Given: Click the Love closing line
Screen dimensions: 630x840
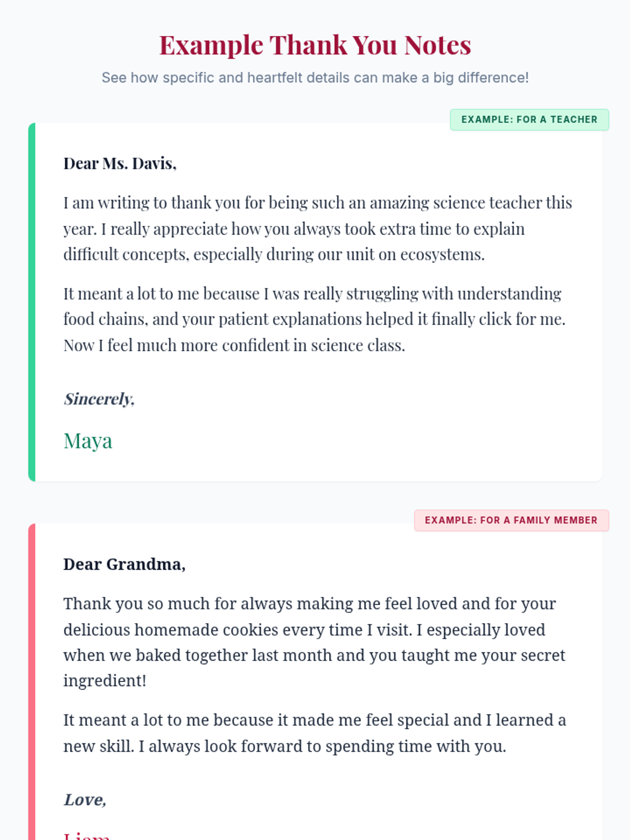Looking at the screenshot, I should [85, 800].
